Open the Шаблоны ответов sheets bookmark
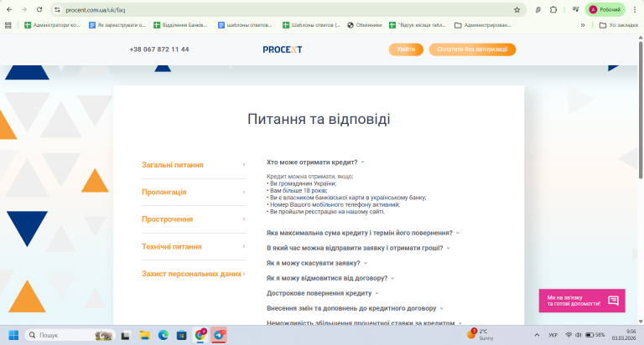The height and width of the screenshot is (345, 644). (x=311, y=25)
